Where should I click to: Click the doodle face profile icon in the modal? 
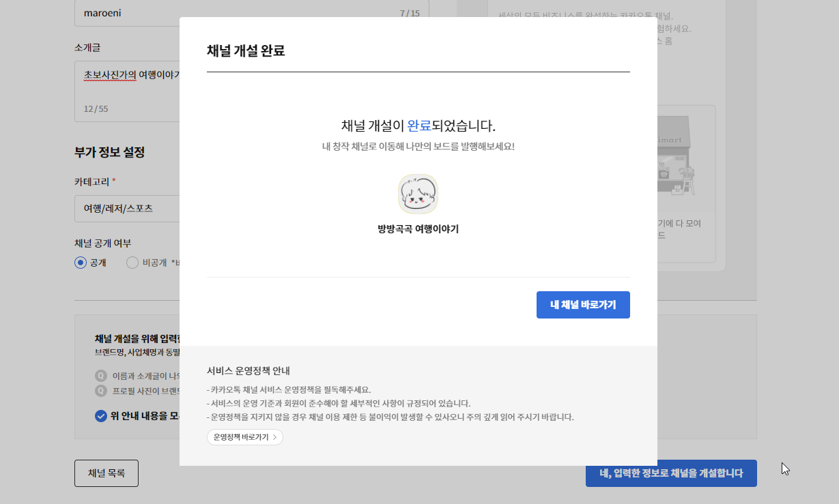click(418, 194)
